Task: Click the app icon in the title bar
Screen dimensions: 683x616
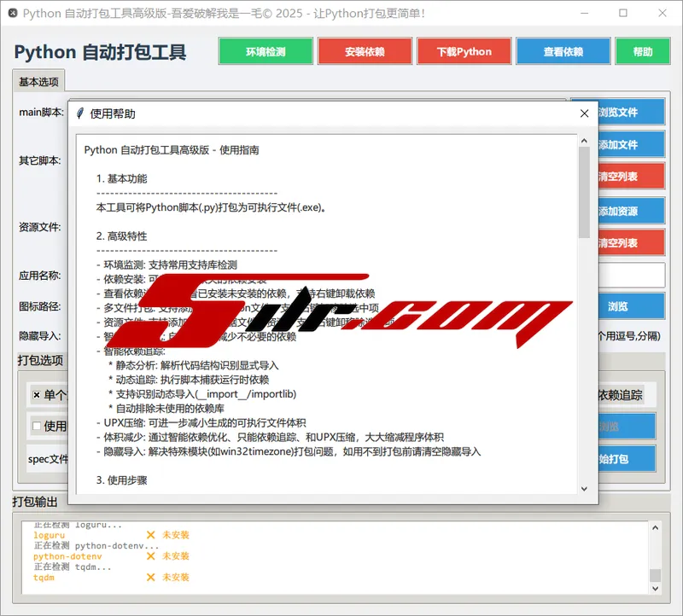Action: tap(13, 13)
